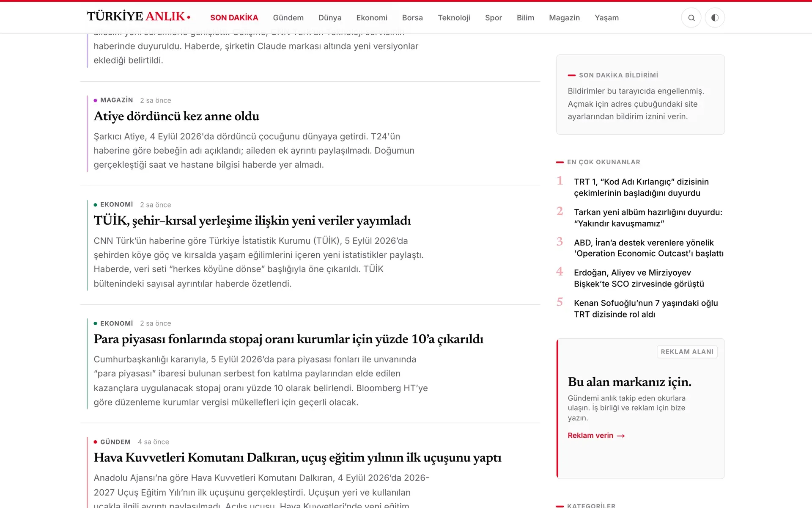Image resolution: width=812 pixels, height=508 pixels.
Task: Open most-read Erdoğan, Aliyev ve Mirziyoyev story
Action: click(x=639, y=278)
